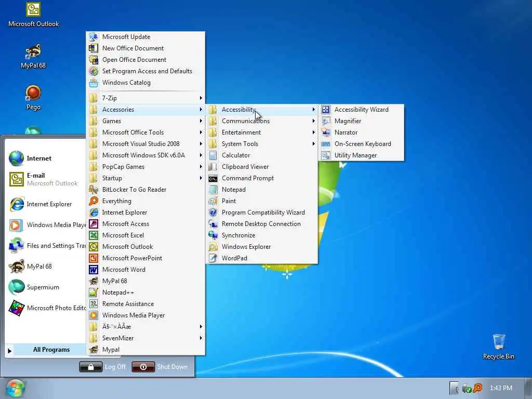
Task: Open Microsoft Access
Action: pyautogui.click(x=145, y=223)
